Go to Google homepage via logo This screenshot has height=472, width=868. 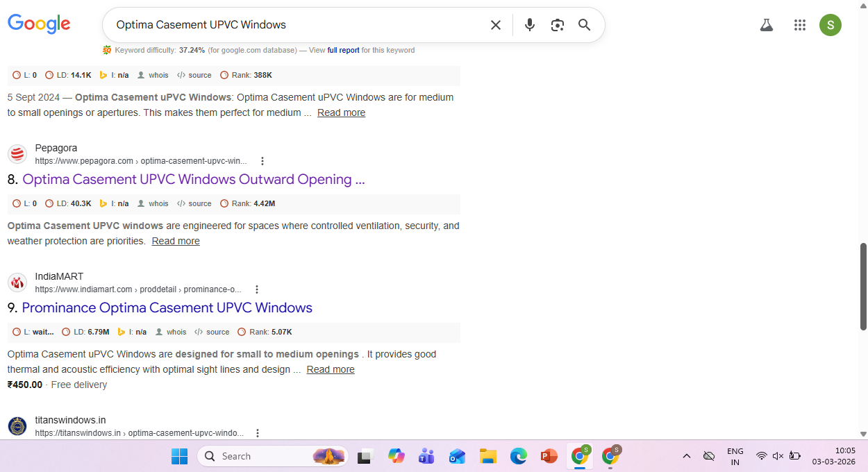coord(39,24)
